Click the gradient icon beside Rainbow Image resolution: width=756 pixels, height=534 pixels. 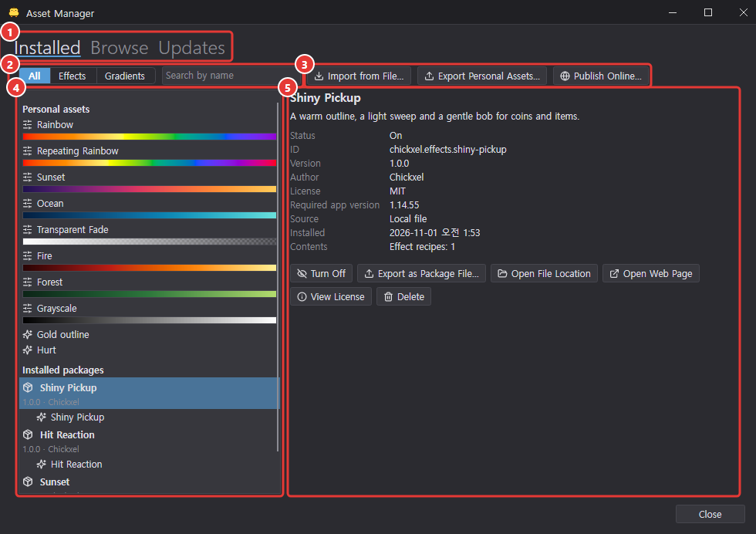28,124
